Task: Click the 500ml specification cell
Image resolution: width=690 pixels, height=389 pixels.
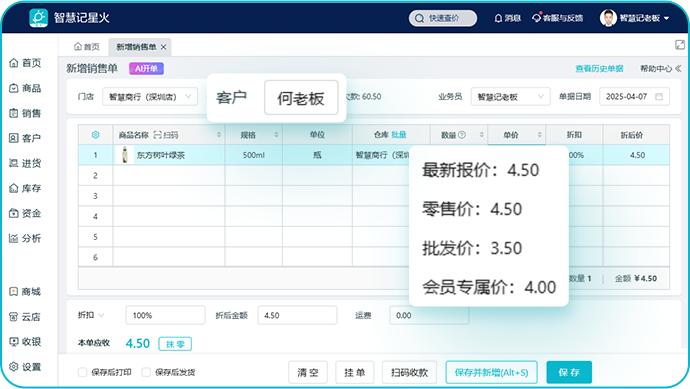Action: click(253, 155)
